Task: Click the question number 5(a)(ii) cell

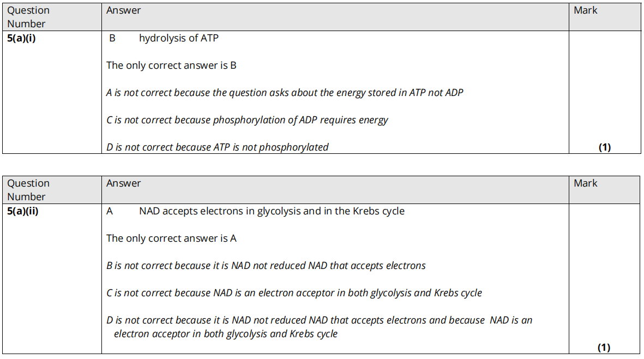Action: [23, 211]
